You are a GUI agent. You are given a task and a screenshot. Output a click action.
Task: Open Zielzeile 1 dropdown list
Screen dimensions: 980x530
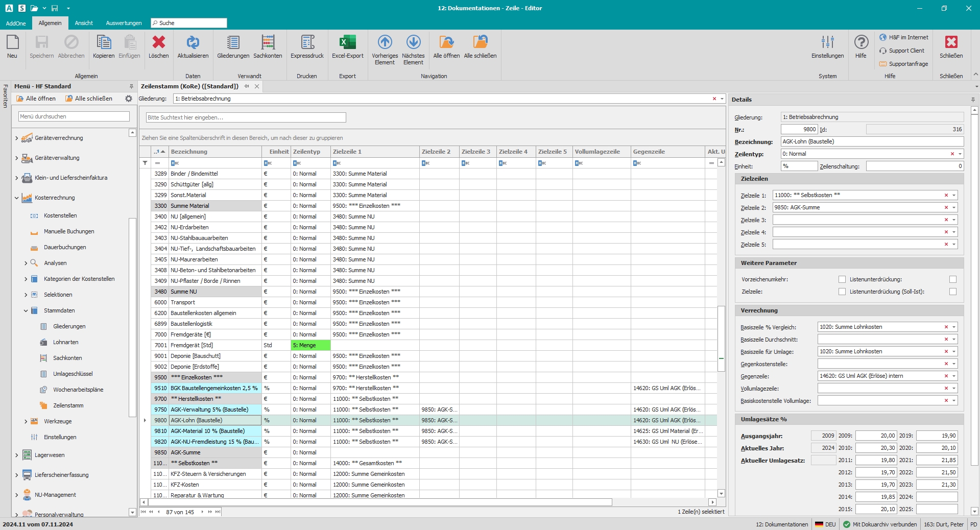pos(953,195)
